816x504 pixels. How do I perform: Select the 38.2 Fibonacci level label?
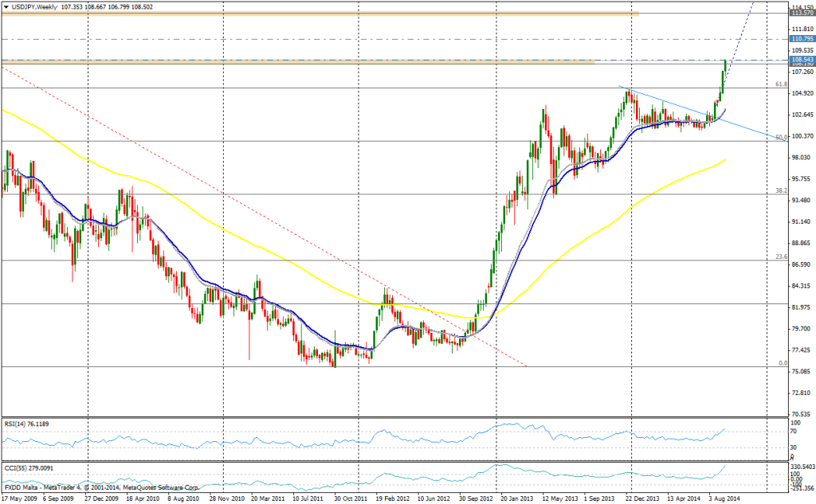[x=781, y=190]
